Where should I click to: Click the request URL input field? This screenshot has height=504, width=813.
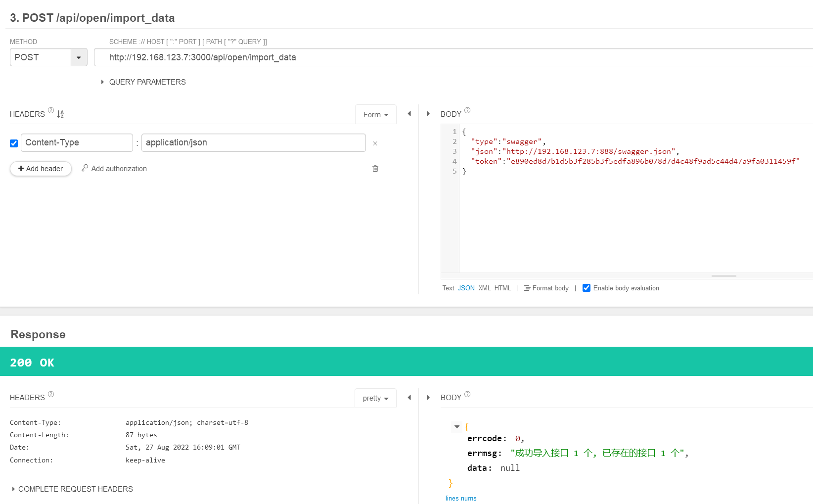pos(445,57)
